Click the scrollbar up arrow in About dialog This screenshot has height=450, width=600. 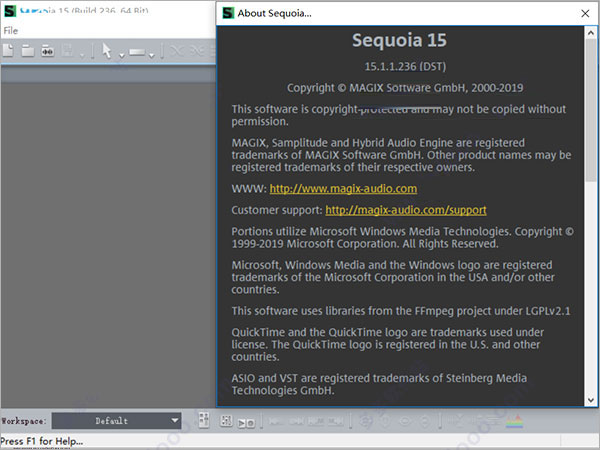click(x=591, y=33)
